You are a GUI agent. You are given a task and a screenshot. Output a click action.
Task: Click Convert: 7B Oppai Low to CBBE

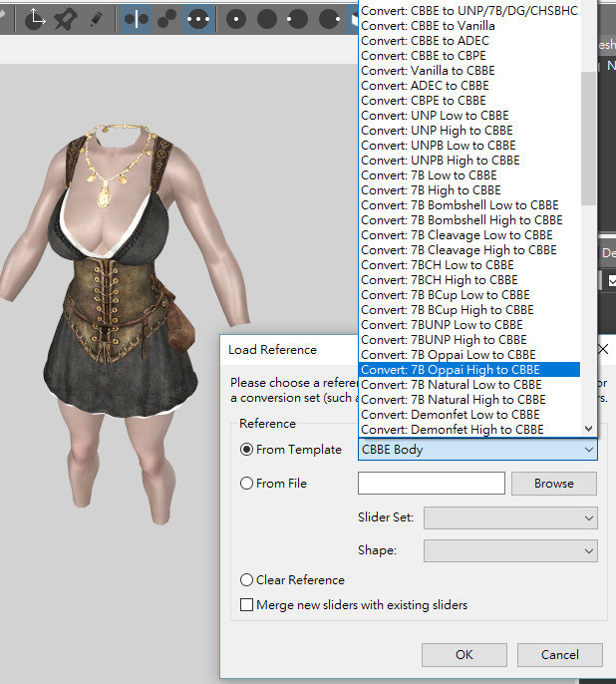pos(469,354)
